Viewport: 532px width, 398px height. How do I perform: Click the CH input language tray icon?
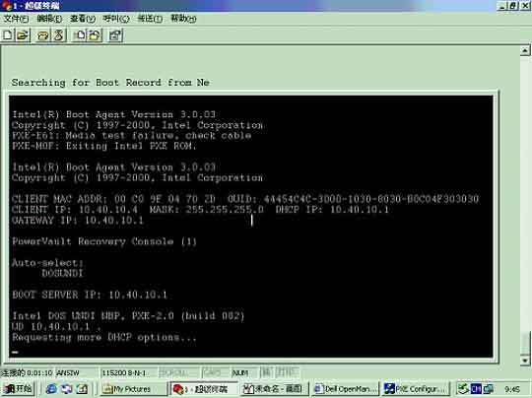(476, 389)
